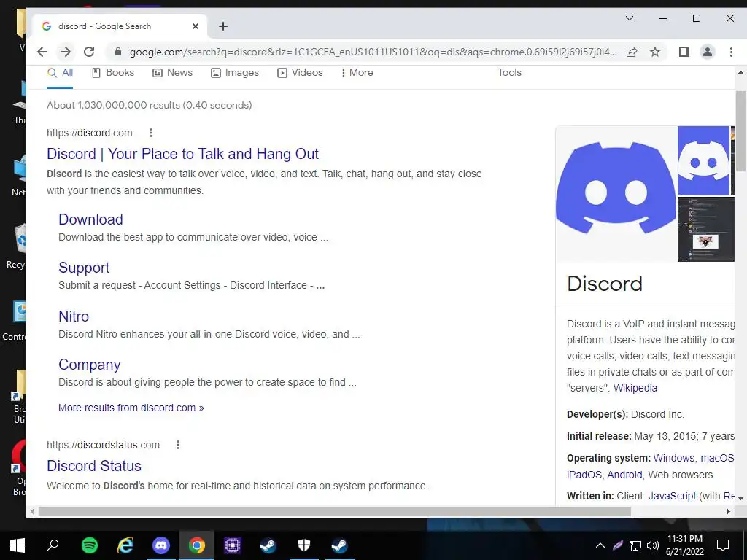Open the Support sitelink
The height and width of the screenshot is (560, 747).
pos(84,268)
